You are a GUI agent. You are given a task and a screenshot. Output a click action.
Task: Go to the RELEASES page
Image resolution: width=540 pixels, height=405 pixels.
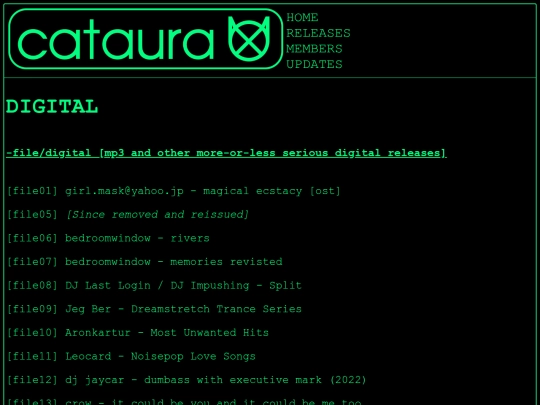318,33
